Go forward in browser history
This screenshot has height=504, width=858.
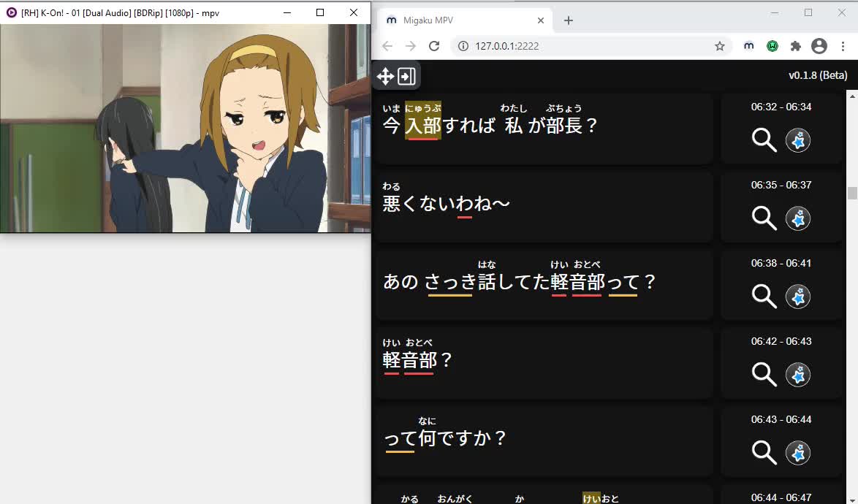411,46
